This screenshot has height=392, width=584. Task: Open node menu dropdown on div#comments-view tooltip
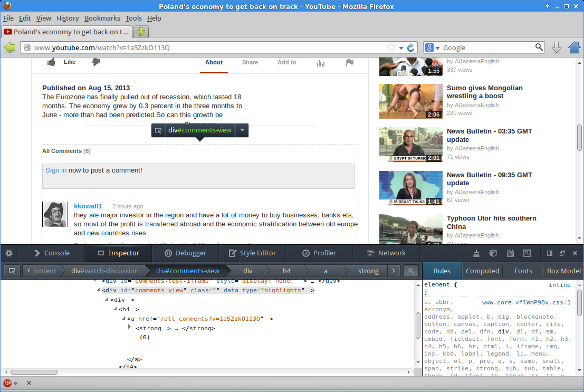coord(242,130)
